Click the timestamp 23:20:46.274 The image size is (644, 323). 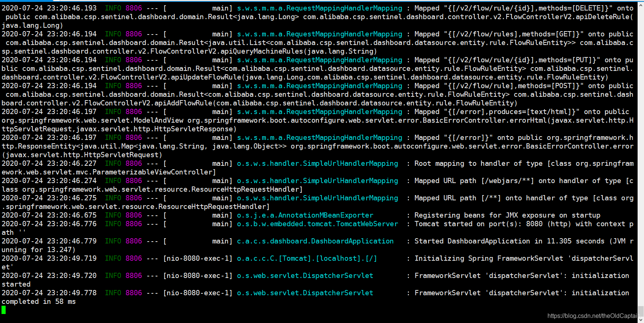tap(72, 181)
